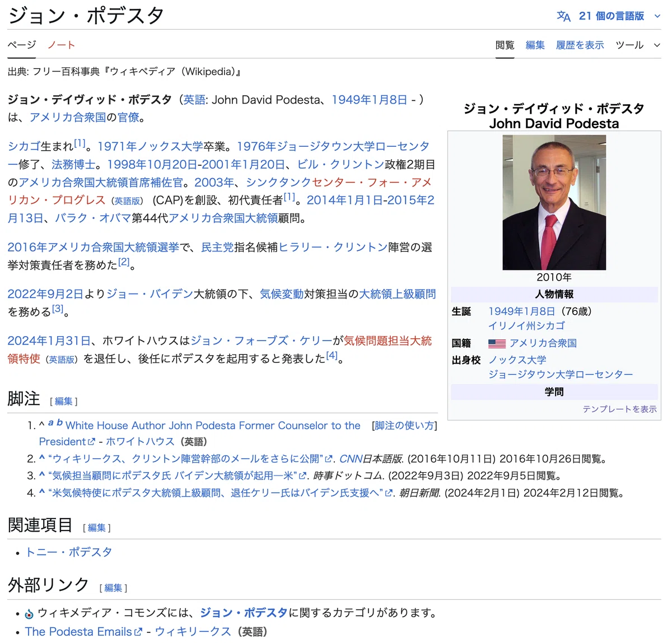Screen dimensions: 672x643
Task: Follow the アメリカ合衆国 link in infobox
Action: click(543, 343)
